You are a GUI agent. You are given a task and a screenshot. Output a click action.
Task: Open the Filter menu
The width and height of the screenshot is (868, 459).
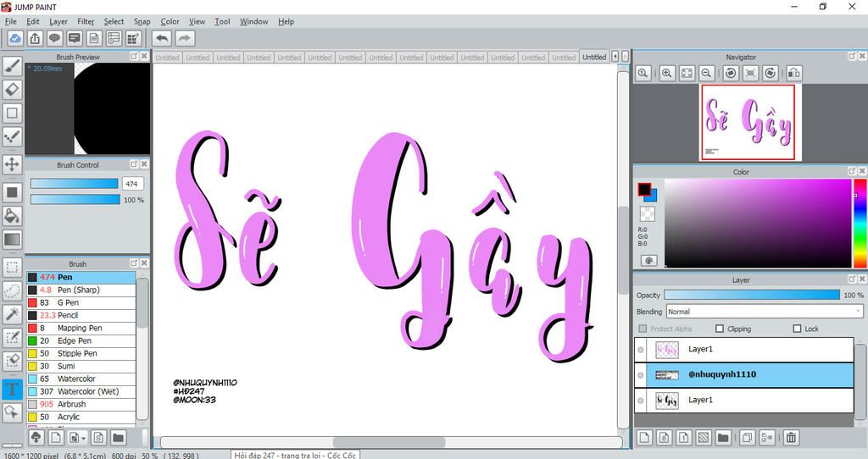coord(86,21)
